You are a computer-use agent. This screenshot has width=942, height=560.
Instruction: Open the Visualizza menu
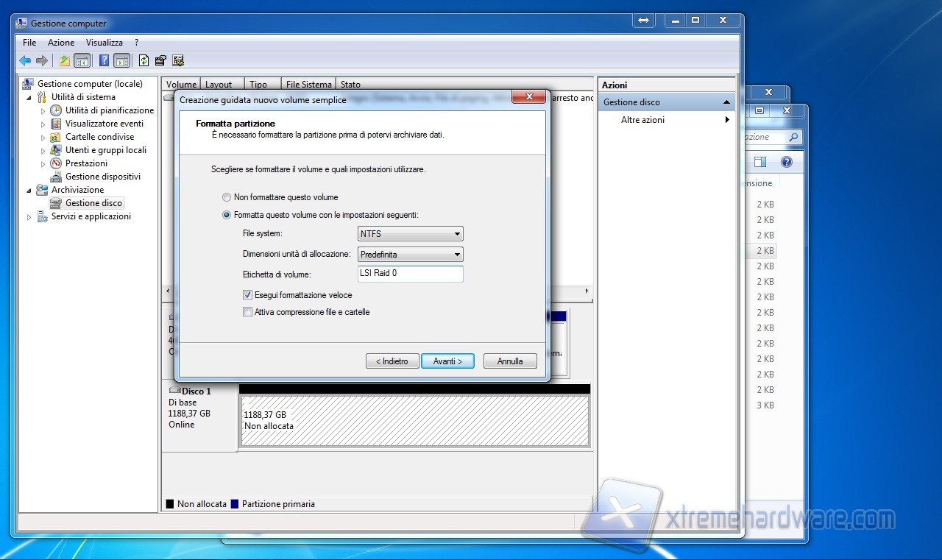point(104,43)
